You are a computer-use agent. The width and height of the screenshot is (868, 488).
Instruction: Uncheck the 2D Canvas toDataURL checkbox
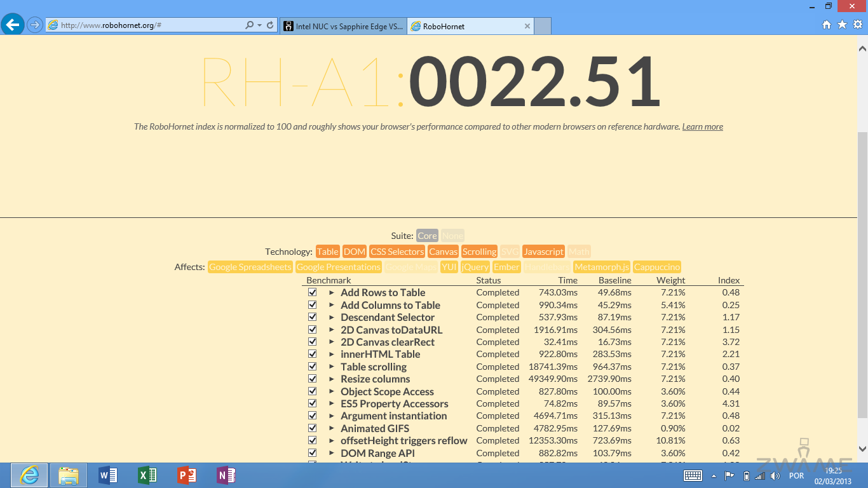click(x=312, y=330)
